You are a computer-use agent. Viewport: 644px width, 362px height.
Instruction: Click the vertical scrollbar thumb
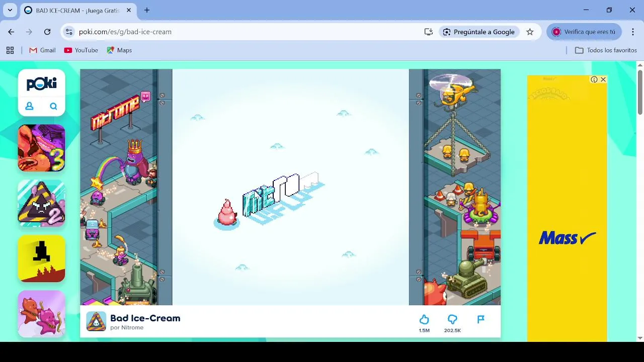[640, 92]
